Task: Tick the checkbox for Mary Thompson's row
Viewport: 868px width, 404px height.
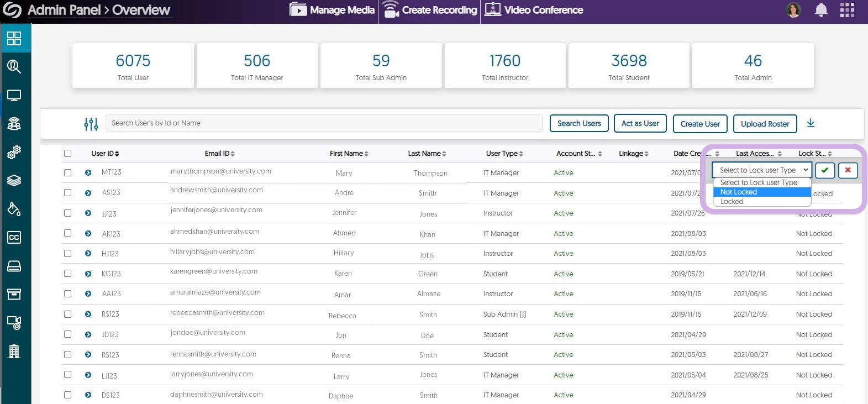Action: 67,172
